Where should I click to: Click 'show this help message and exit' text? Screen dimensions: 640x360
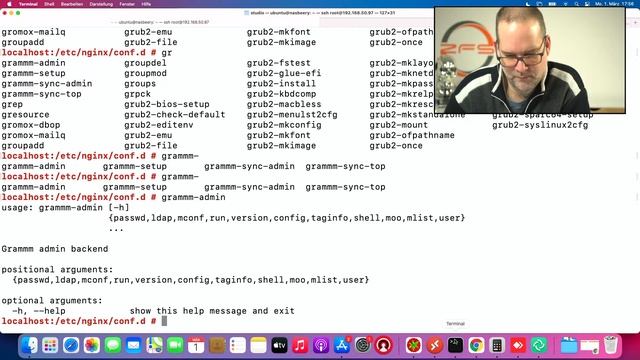212,311
